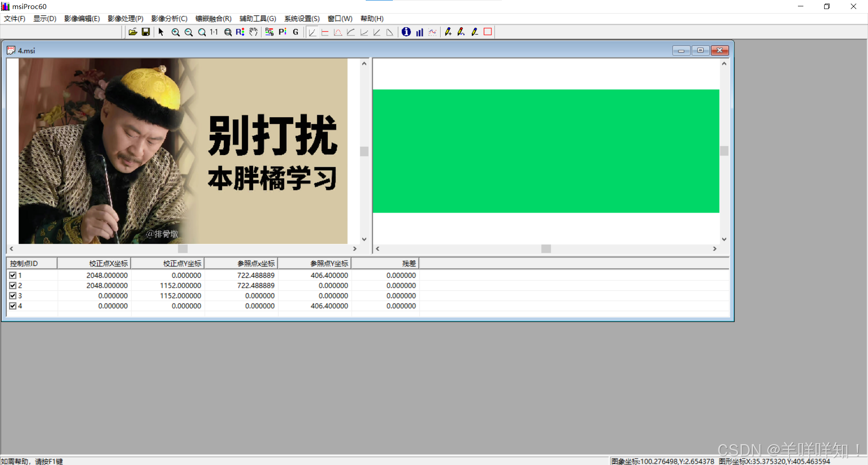Choose the bell curve stretch icon
This screenshot has width=868, height=465.
(338, 32)
